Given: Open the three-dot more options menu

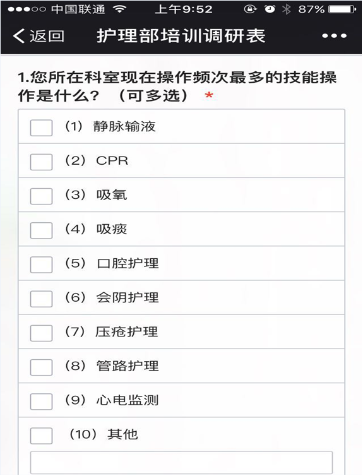Looking at the screenshot, I should point(334,36).
